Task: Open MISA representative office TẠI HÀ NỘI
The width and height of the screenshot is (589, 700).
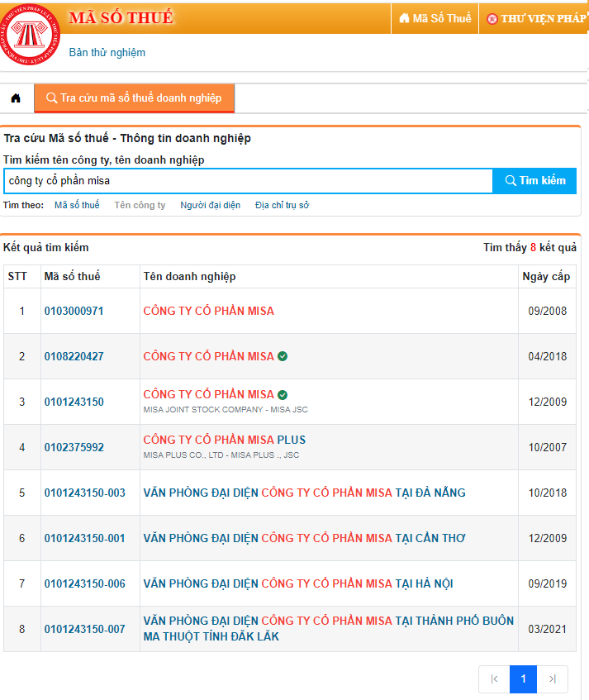Action: click(298, 584)
